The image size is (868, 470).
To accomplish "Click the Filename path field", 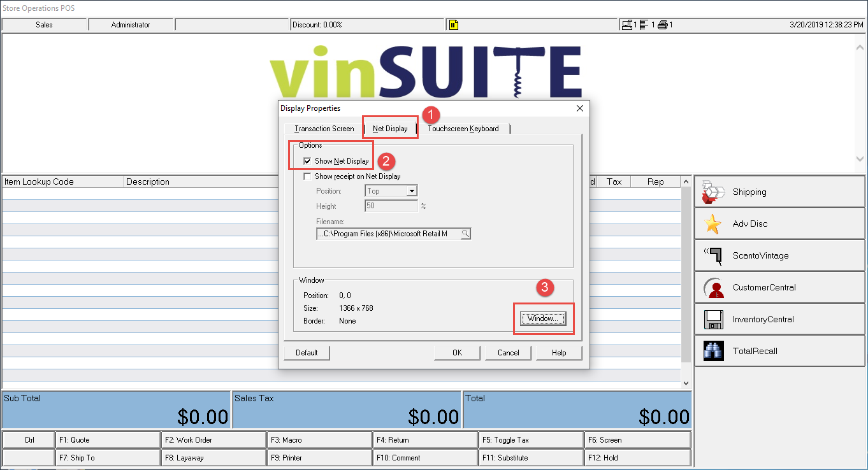I will pos(388,234).
